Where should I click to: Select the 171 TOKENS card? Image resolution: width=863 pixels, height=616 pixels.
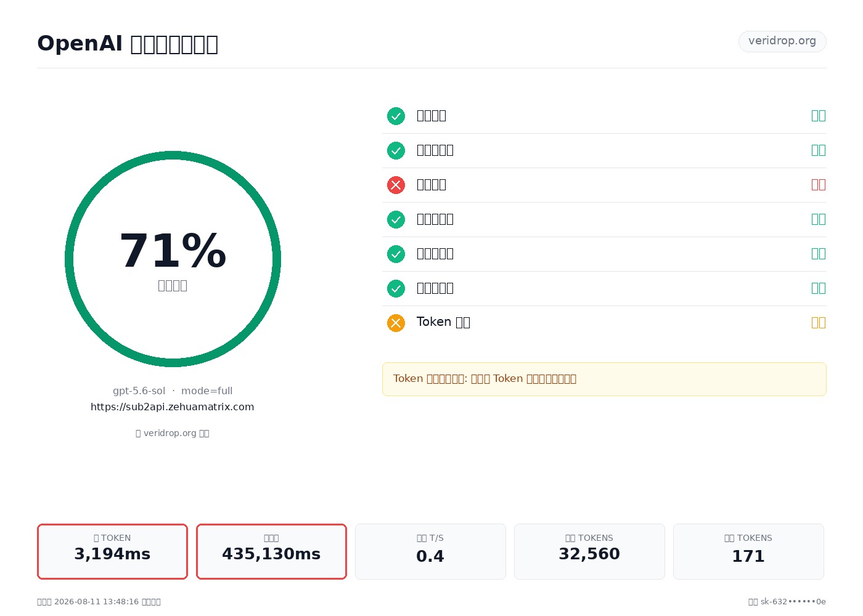point(748,551)
